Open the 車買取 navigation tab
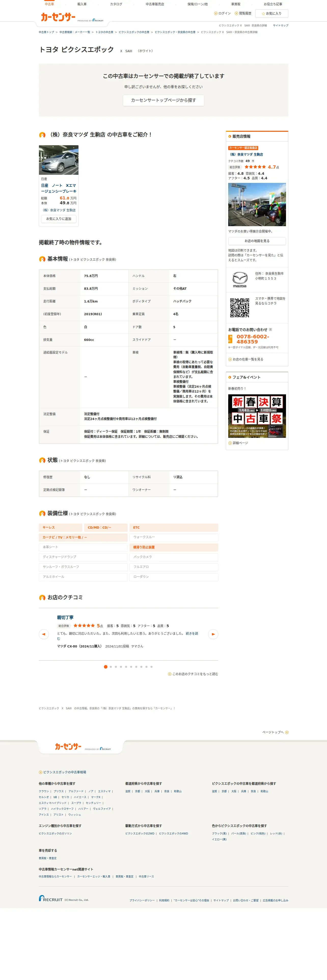 click(x=236, y=4)
